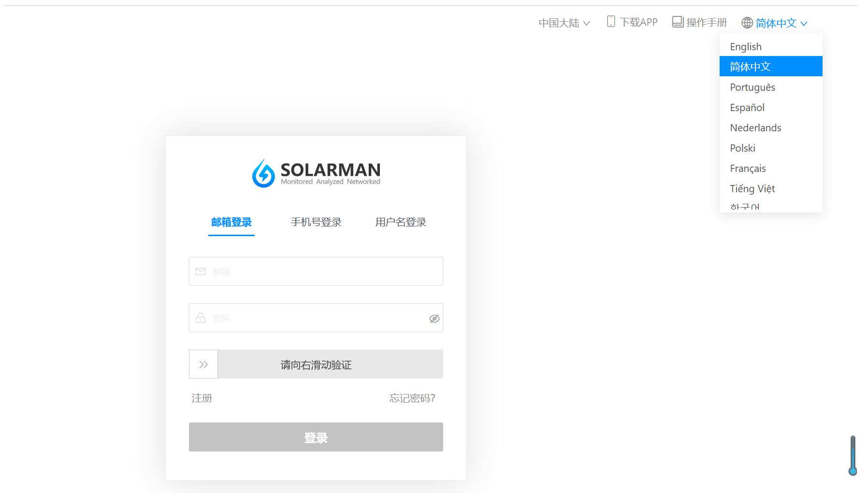Choose Tiếng Việt from the language list
Screen dimensions: 868x493
[x=771, y=188]
